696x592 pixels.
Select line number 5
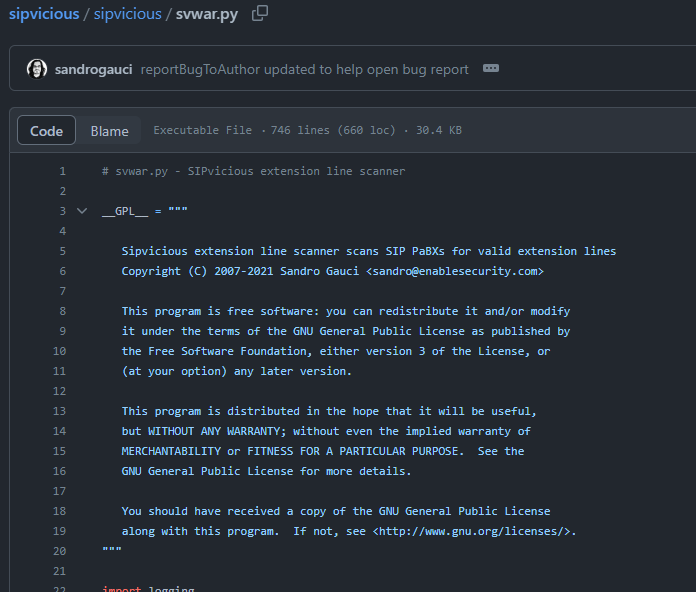[x=63, y=251]
